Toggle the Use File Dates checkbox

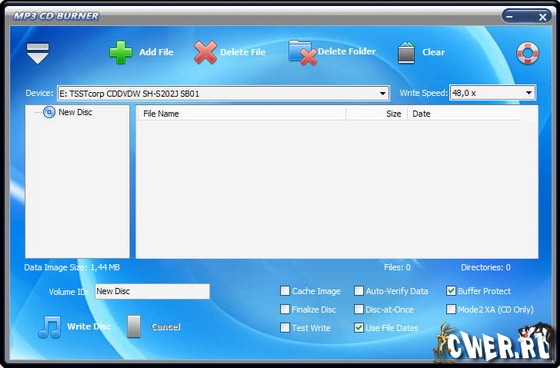[x=359, y=328]
